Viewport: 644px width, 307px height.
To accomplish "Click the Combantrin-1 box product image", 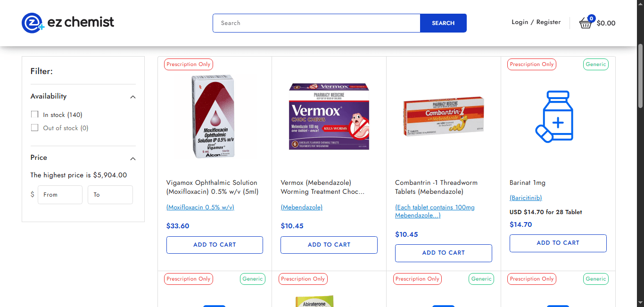I will (x=444, y=116).
